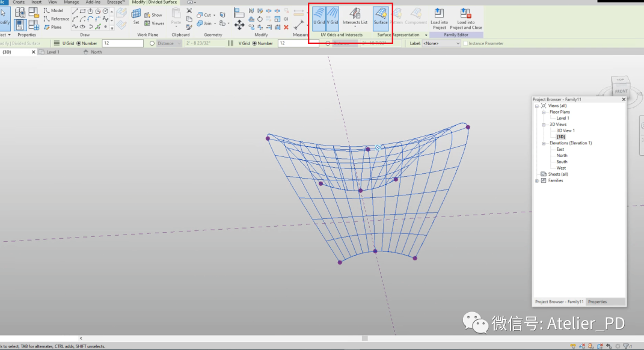Select U Grid Distance radio button
Viewport: 644px width, 350px height.
pyautogui.click(x=152, y=43)
